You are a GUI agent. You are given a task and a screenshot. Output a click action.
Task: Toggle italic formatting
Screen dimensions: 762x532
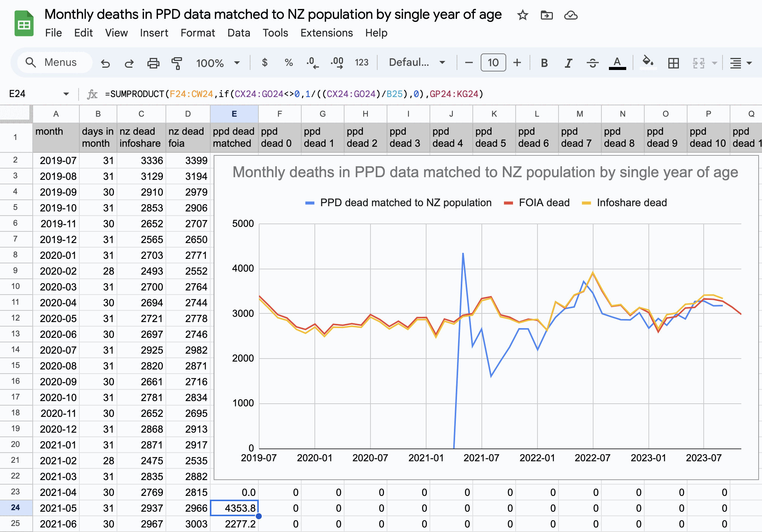tap(568, 63)
